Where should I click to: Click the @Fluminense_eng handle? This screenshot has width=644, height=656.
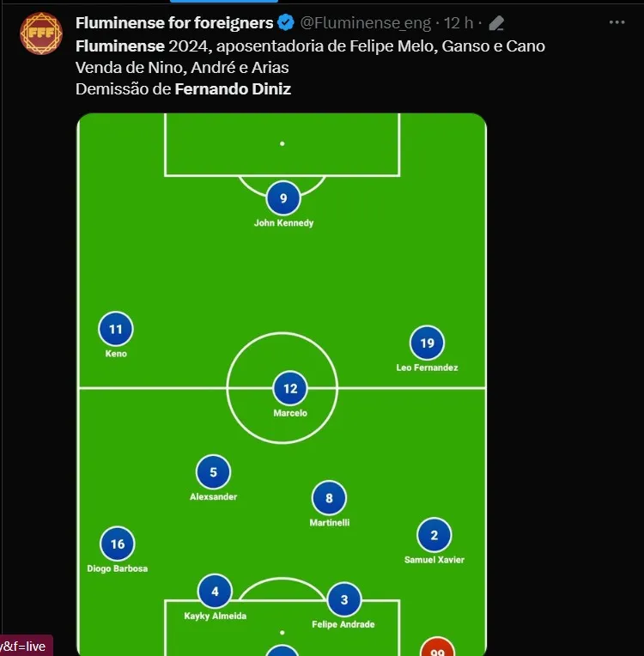pyautogui.click(x=366, y=23)
